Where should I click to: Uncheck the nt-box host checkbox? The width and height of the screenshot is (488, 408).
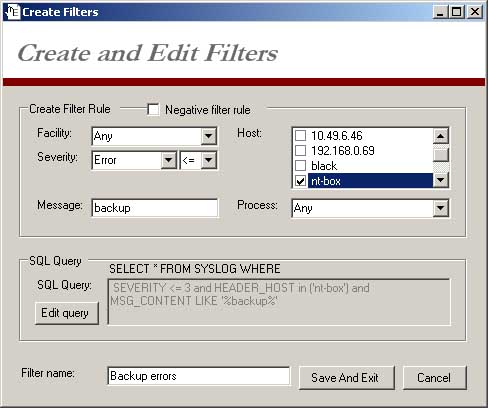pyautogui.click(x=301, y=181)
